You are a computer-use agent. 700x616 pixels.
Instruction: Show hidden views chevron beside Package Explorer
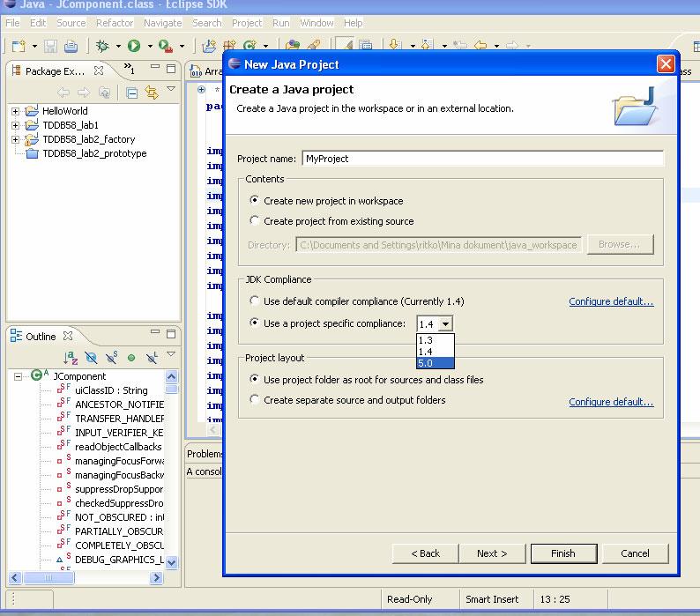[x=129, y=68]
